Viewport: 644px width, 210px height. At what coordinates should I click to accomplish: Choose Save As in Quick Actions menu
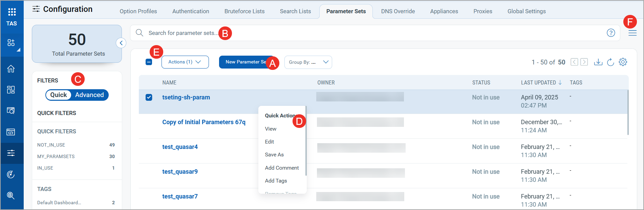pos(274,155)
